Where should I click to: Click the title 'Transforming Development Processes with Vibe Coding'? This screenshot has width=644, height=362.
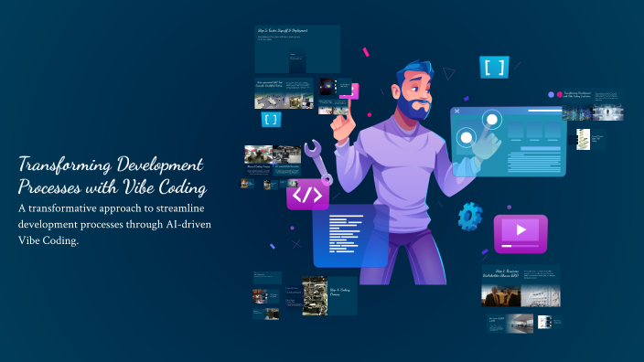[x=112, y=176]
